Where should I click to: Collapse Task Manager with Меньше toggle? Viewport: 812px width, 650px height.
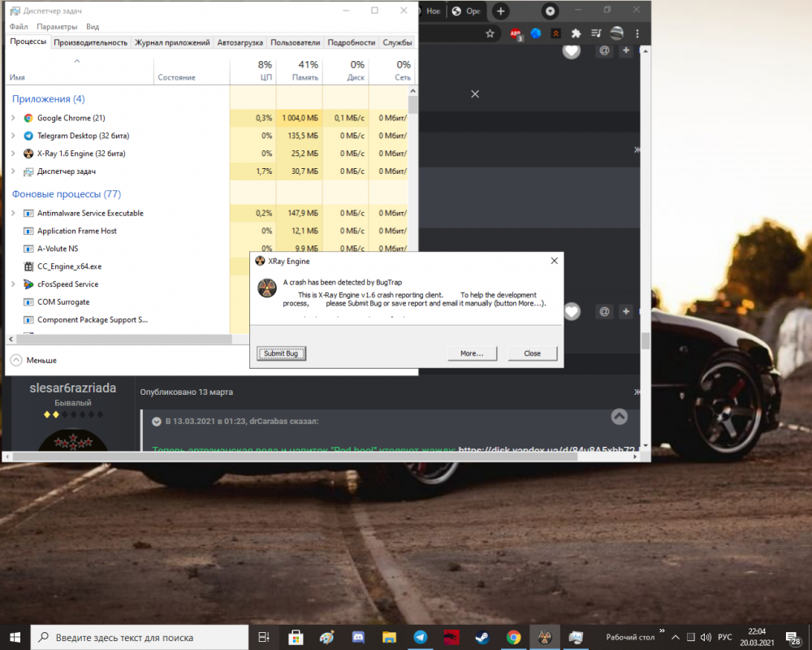click(34, 360)
